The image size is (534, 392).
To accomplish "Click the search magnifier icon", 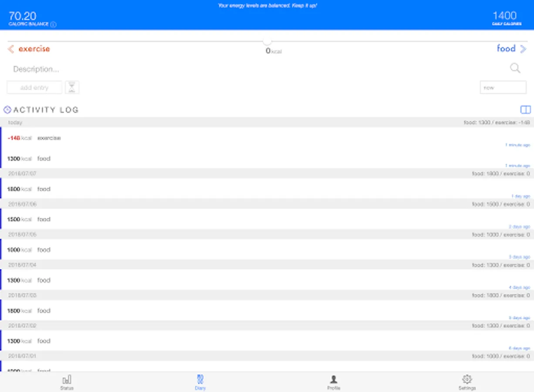I will (515, 68).
